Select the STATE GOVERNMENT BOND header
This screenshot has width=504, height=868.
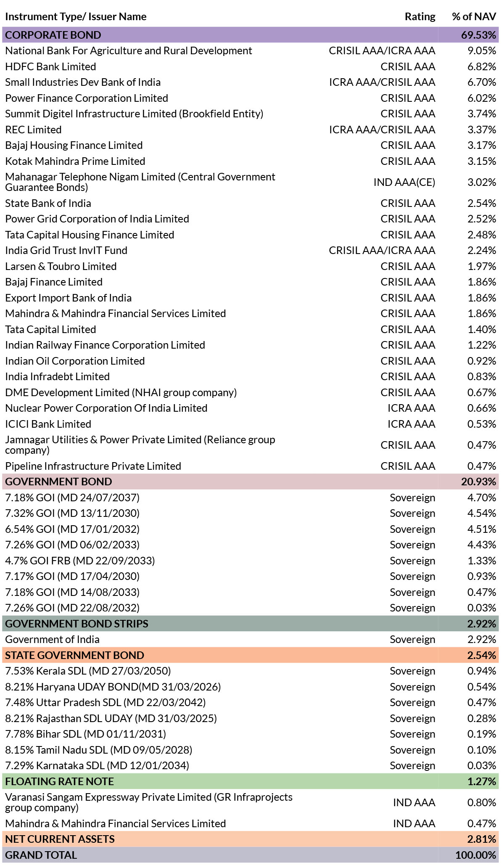coord(251,655)
